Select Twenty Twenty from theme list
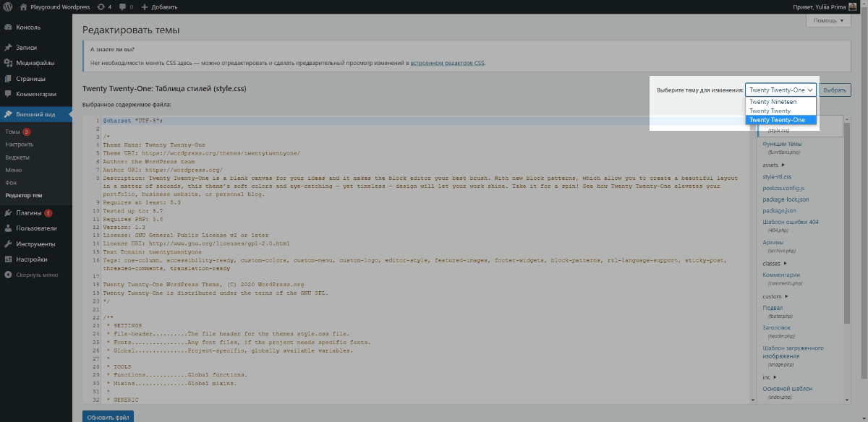The image size is (868, 422). click(780, 111)
